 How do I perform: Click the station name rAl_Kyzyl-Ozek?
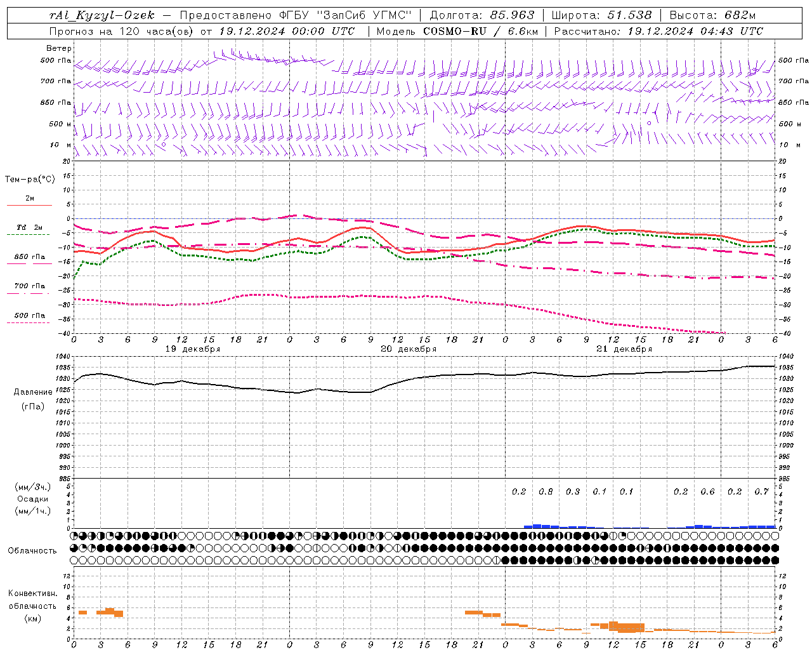(x=101, y=15)
